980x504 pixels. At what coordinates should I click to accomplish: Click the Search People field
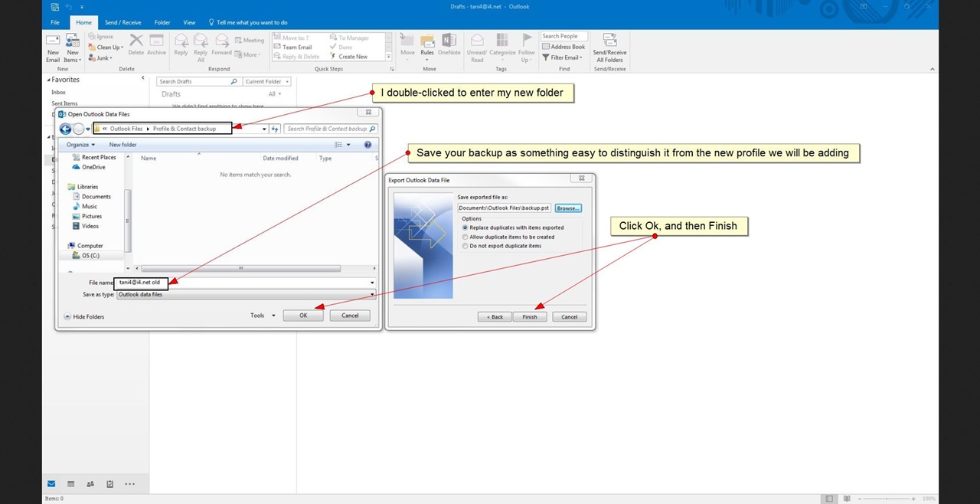pos(564,36)
